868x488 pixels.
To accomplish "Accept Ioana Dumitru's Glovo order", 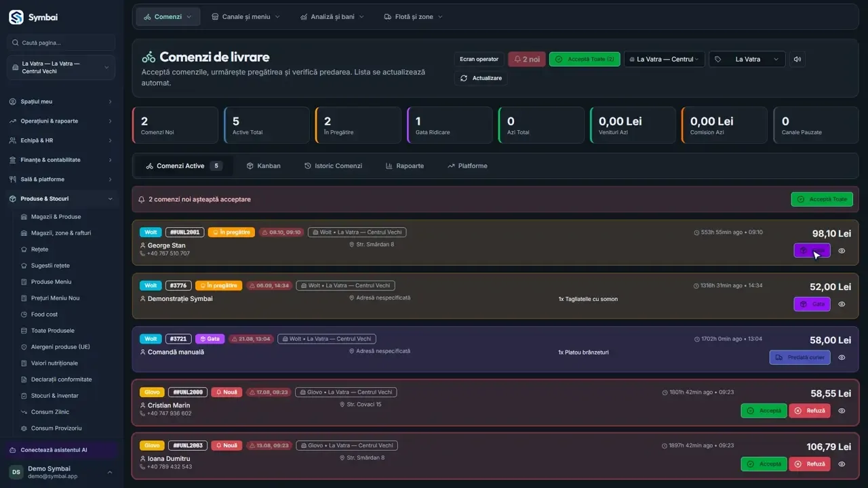I will click(764, 464).
